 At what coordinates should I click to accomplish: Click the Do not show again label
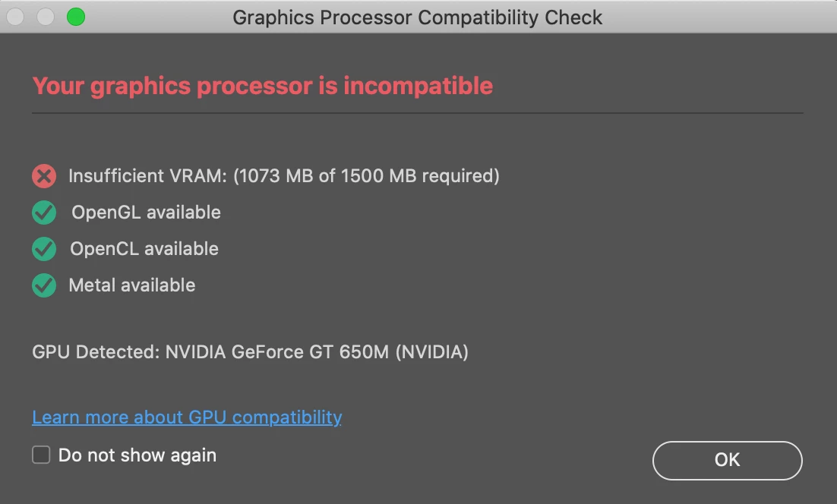point(137,455)
